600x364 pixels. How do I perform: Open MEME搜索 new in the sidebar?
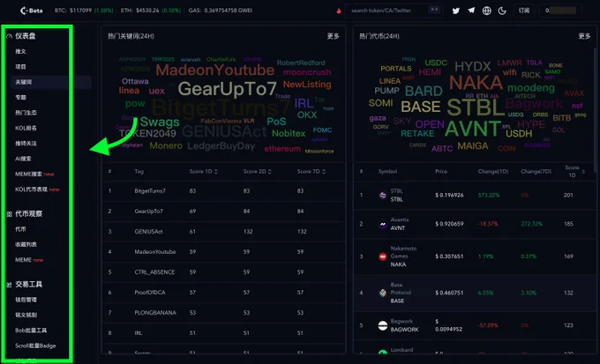click(x=34, y=174)
